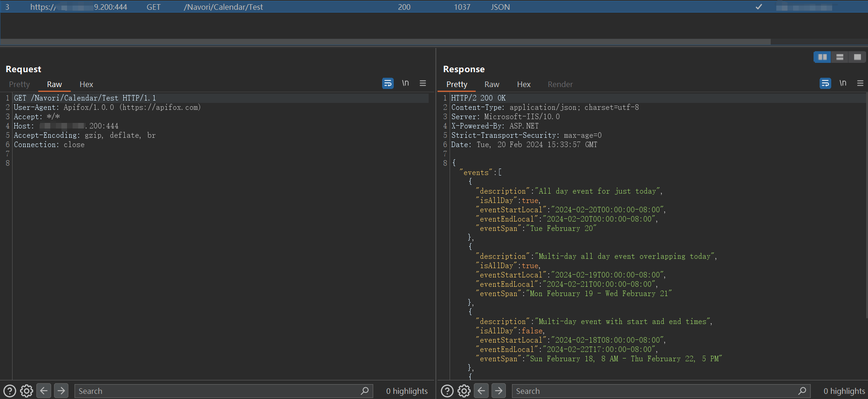Go to next match in Request

pyautogui.click(x=61, y=391)
